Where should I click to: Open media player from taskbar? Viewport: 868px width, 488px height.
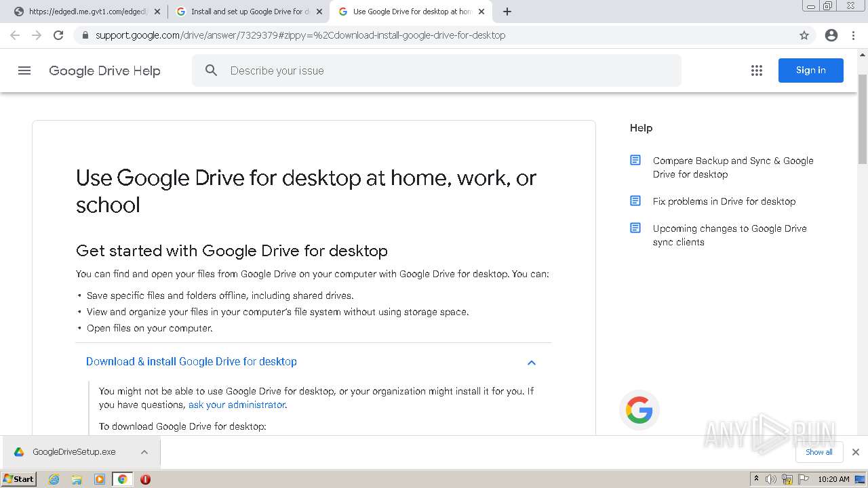(100, 479)
